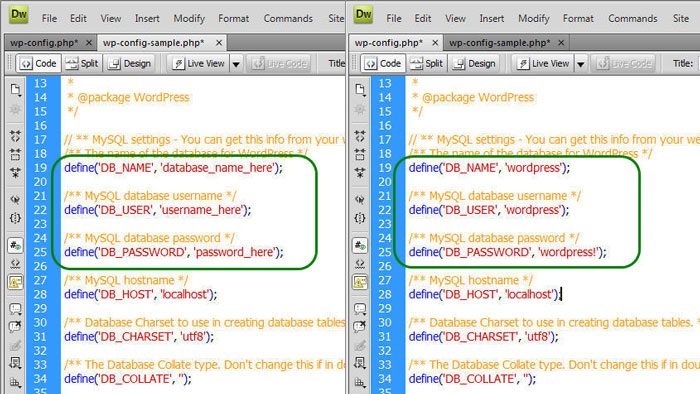Click Collapse Full Tag icon in right window
Image resolution: width=700 pixels, height=394 pixels.
click(x=360, y=136)
